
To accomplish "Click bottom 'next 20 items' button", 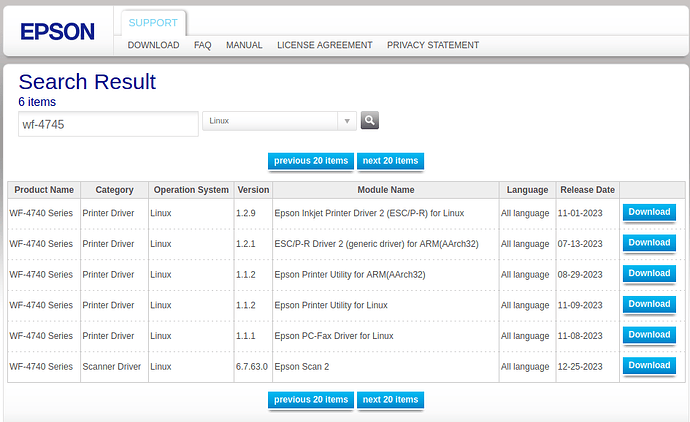I will [x=390, y=400].
